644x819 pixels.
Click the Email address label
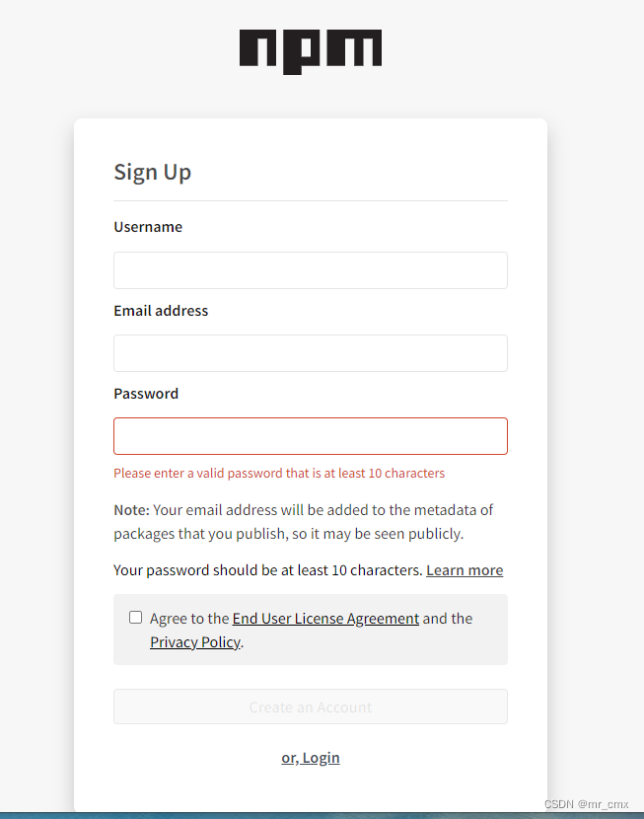click(161, 311)
